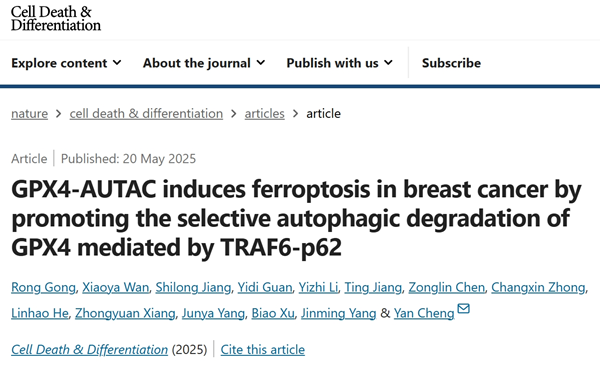The height and width of the screenshot is (366, 600).
Task: Open corresponding author Yan Cheng link
Action: point(424,313)
